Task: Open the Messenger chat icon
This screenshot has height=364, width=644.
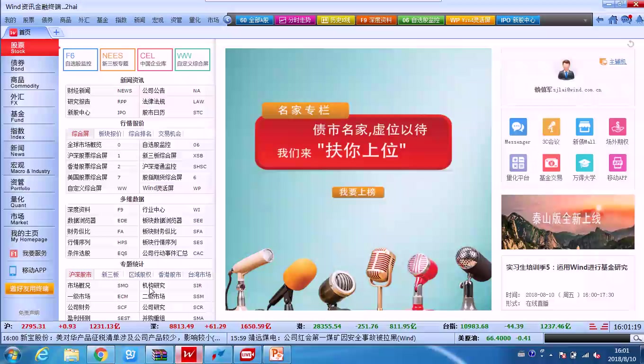Action: [518, 127]
